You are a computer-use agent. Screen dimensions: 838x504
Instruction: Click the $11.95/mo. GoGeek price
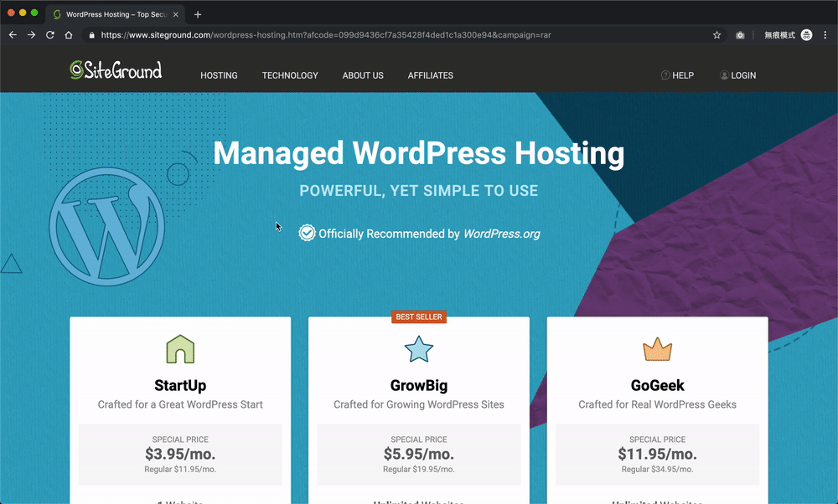[657, 455]
